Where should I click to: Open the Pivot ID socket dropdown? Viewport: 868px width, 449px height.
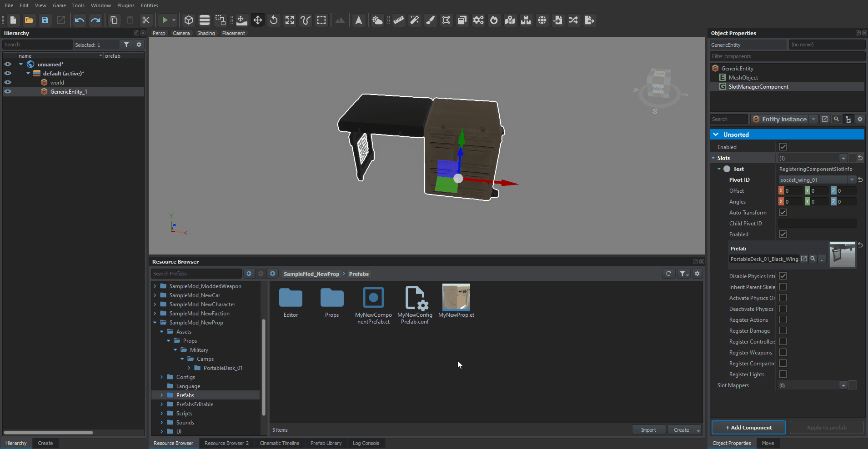[x=852, y=180]
